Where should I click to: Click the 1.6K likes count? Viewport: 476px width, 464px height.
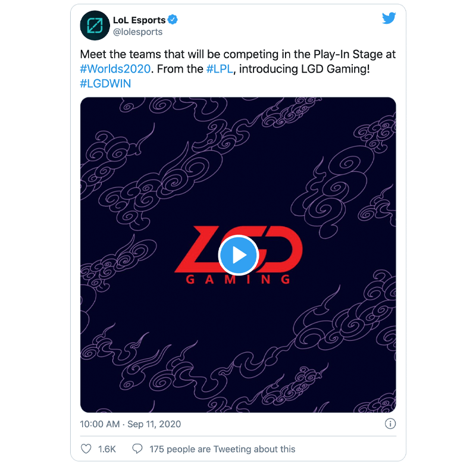point(107,449)
